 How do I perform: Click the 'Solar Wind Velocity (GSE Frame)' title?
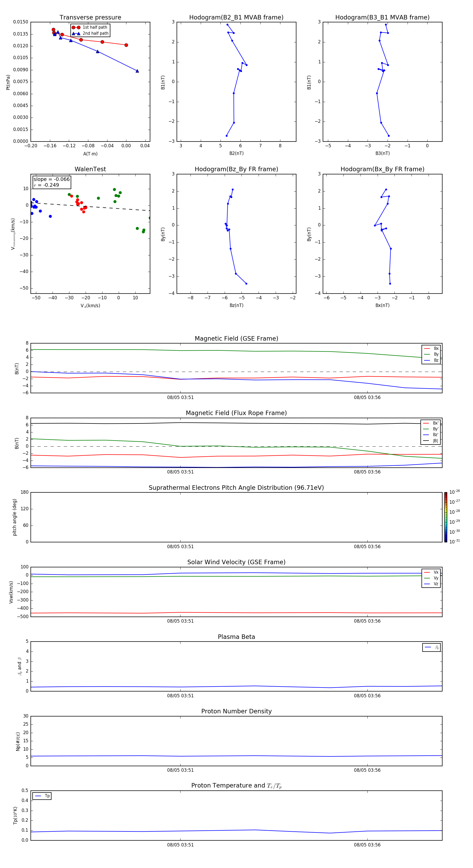[236, 562]
